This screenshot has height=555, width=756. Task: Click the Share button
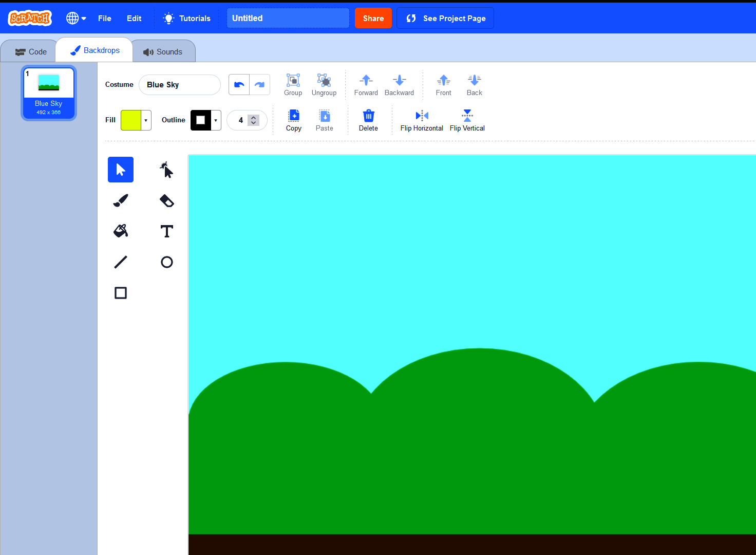pyautogui.click(x=373, y=18)
